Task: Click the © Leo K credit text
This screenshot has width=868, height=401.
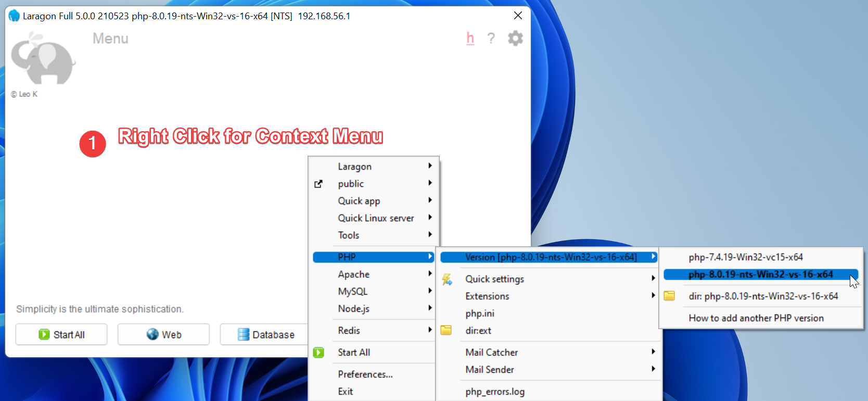Action: (x=24, y=94)
